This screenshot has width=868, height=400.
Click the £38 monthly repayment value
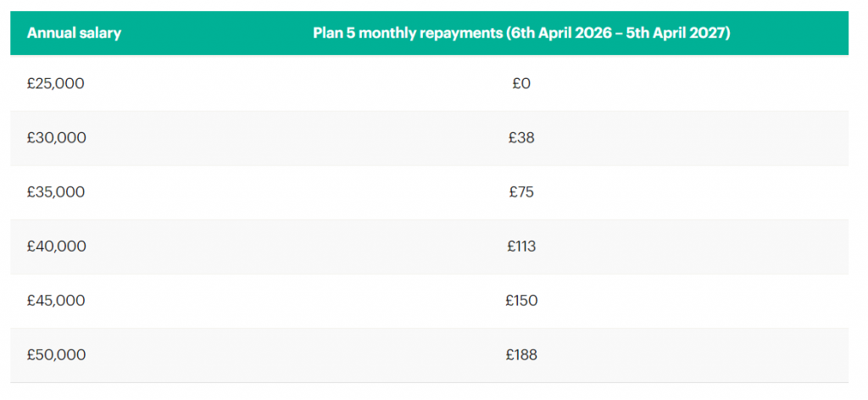pyautogui.click(x=521, y=137)
